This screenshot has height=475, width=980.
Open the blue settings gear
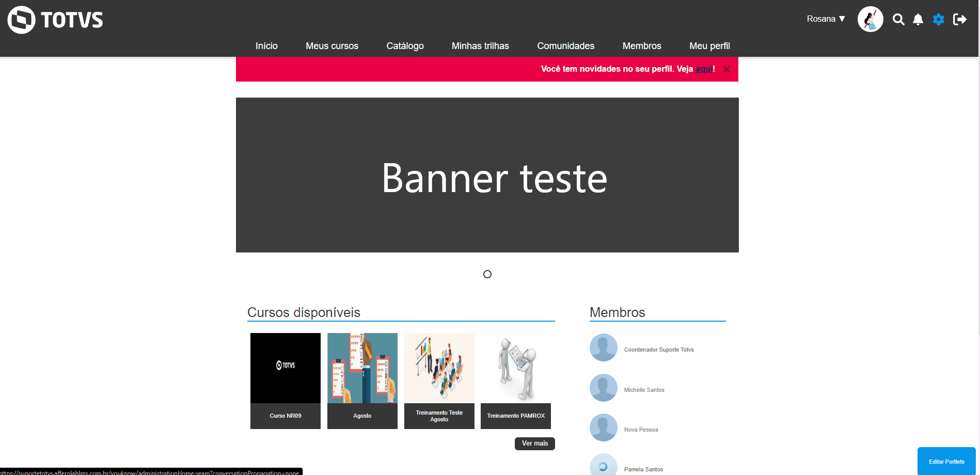click(939, 20)
